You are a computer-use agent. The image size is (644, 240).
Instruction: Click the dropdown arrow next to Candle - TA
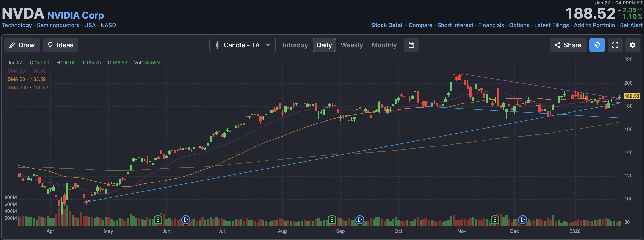tap(268, 45)
